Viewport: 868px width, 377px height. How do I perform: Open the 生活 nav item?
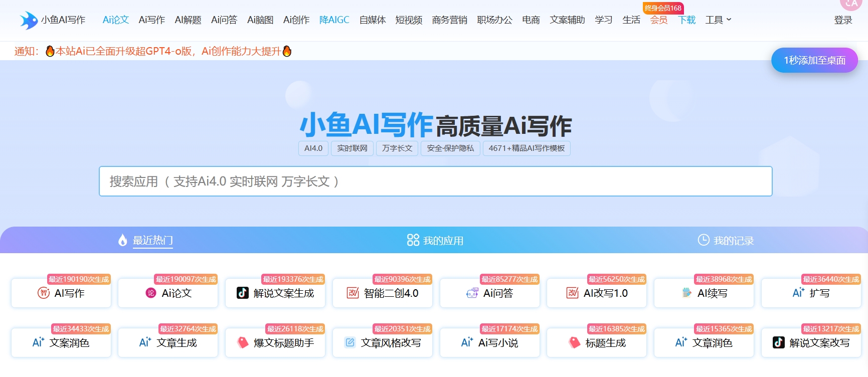[631, 20]
